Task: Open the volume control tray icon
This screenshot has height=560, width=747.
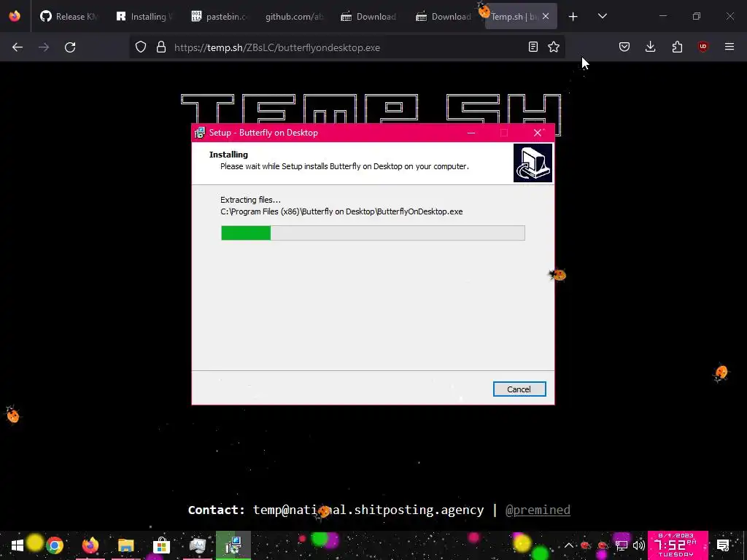Action: point(639,545)
